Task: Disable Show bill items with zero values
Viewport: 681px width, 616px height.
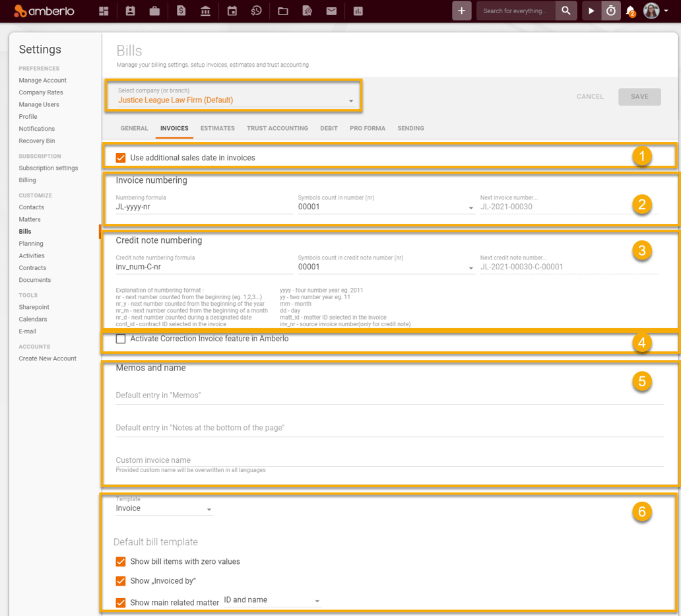Action: point(120,561)
